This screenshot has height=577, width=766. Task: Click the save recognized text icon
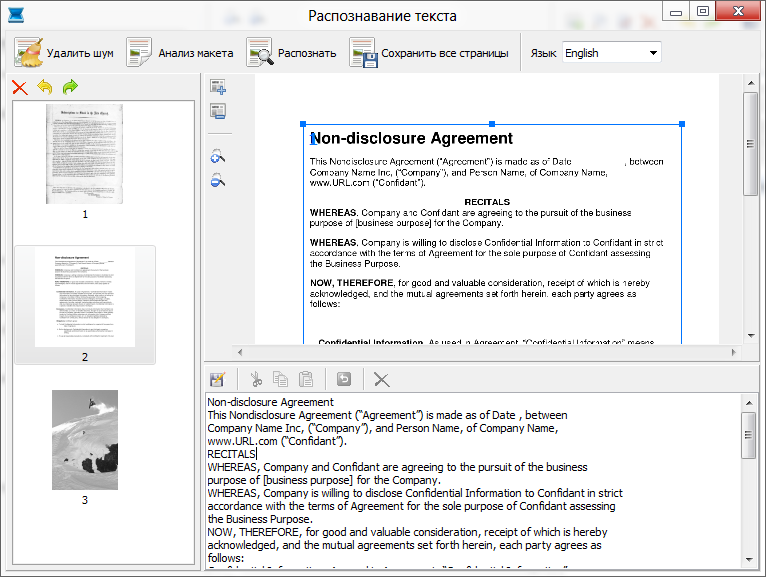[218, 379]
